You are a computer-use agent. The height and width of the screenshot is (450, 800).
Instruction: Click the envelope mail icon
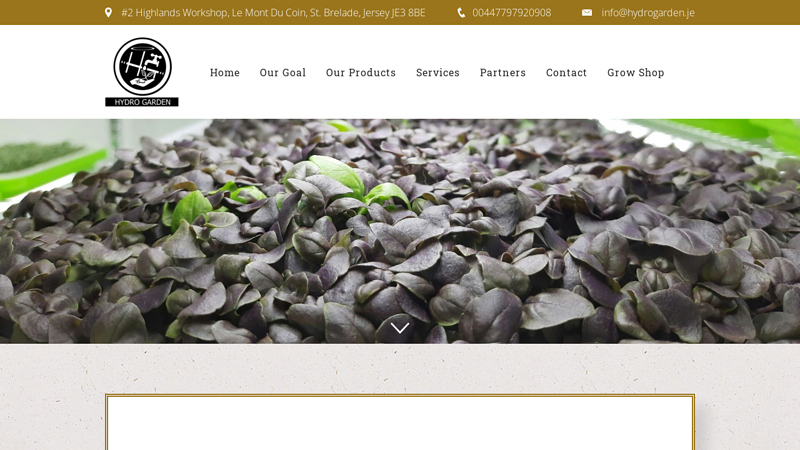(x=587, y=13)
